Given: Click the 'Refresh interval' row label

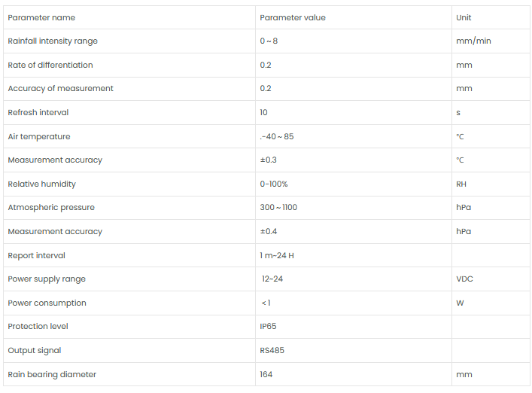Looking at the screenshot, I should pos(38,112).
